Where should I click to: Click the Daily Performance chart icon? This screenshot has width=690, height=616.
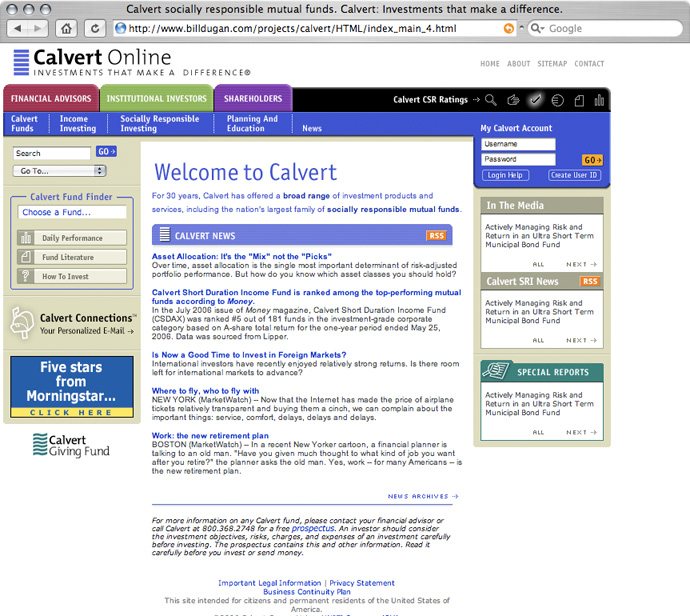pos(26,238)
